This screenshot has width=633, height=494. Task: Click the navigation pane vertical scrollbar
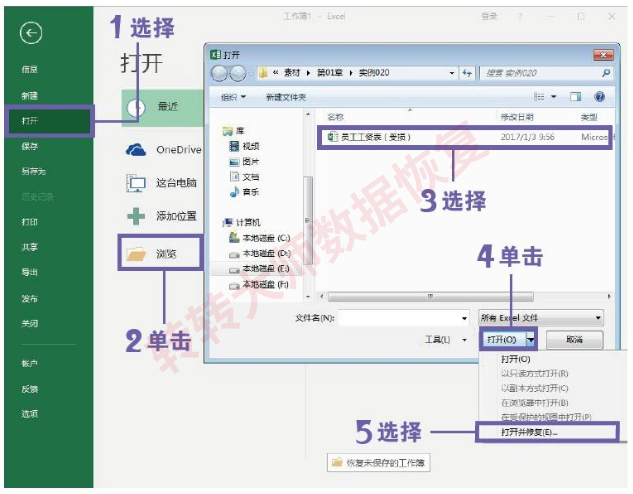(x=308, y=220)
